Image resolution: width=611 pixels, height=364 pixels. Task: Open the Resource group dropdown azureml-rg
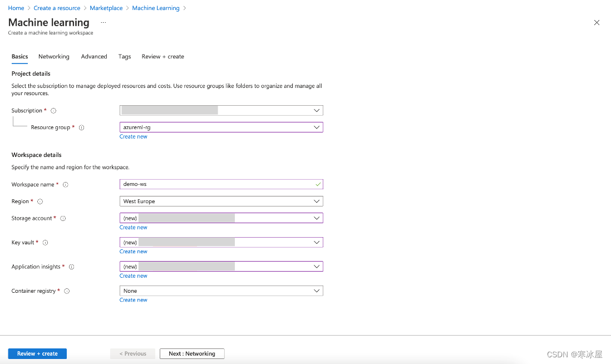pyautogui.click(x=221, y=127)
